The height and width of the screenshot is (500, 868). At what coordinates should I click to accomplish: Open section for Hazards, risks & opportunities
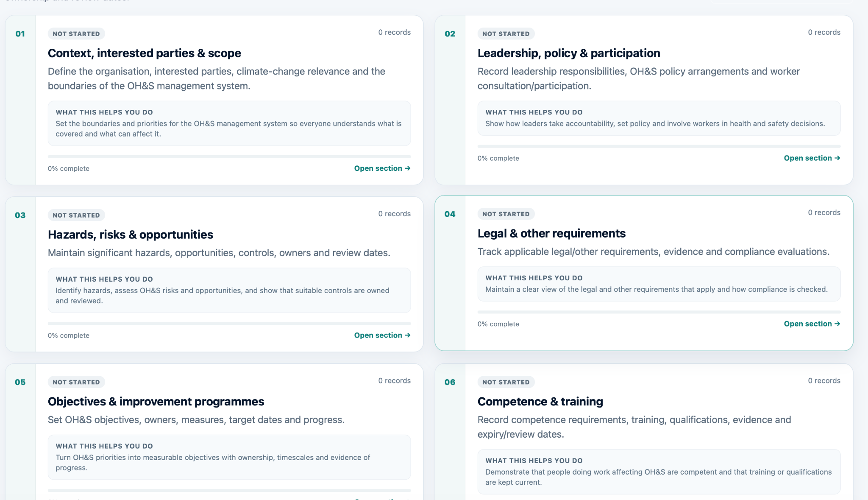coord(382,335)
